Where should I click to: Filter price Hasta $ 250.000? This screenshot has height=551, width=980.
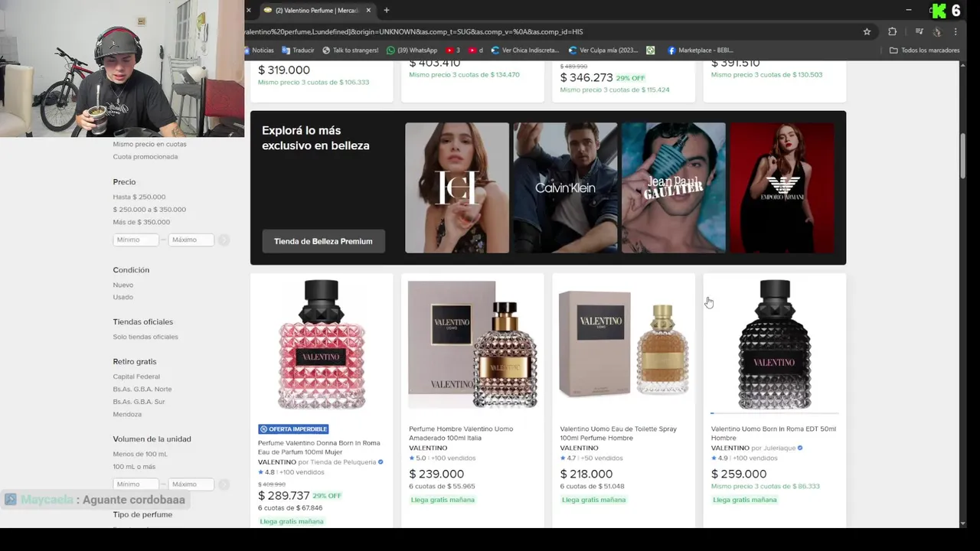pos(139,197)
